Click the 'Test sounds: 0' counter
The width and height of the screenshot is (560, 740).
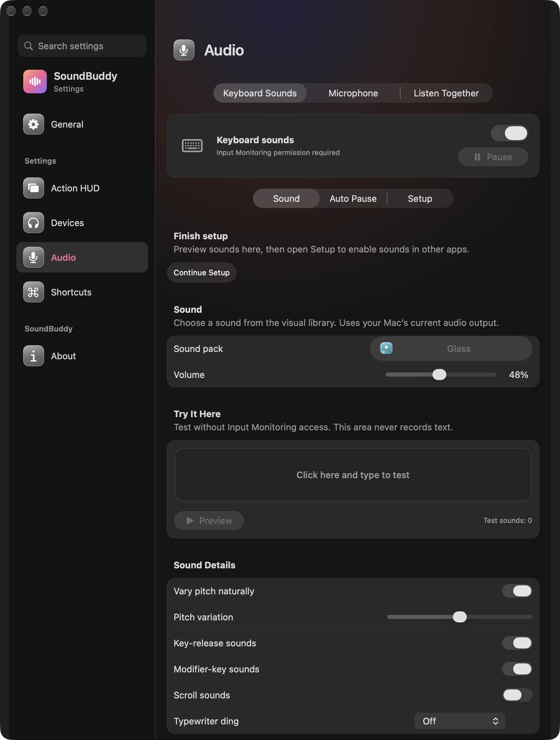point(508,520)
